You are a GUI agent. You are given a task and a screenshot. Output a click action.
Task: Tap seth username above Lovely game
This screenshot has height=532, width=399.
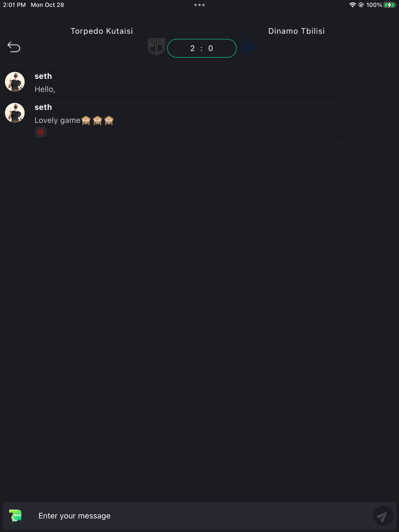pos(43,107)
